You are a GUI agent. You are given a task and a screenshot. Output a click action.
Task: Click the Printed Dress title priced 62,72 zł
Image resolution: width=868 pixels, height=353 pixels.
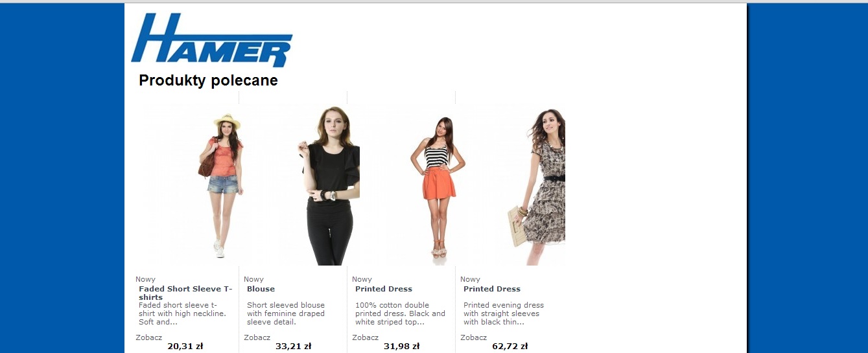(492, 289)
